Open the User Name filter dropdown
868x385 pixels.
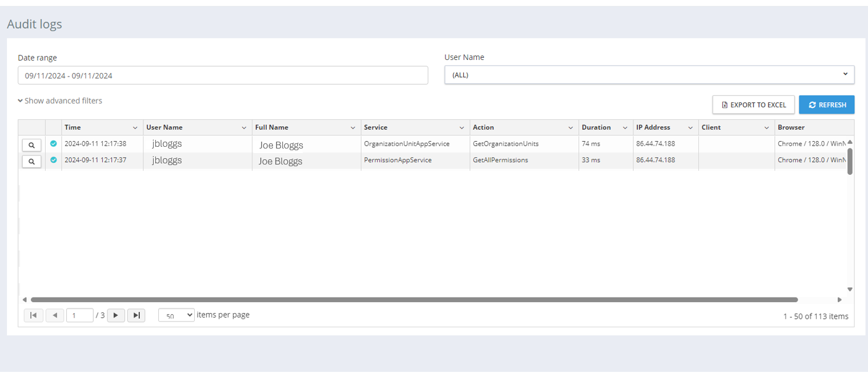(649, 75)
